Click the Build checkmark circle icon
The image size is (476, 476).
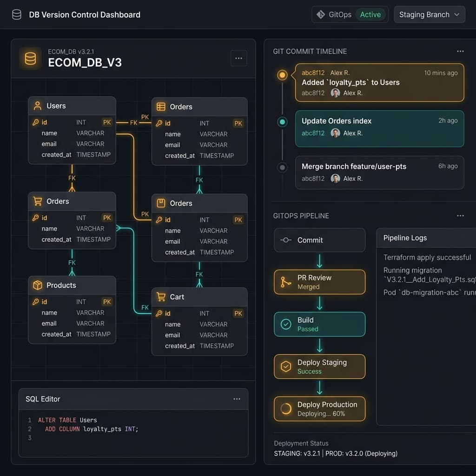coord(286,324)
